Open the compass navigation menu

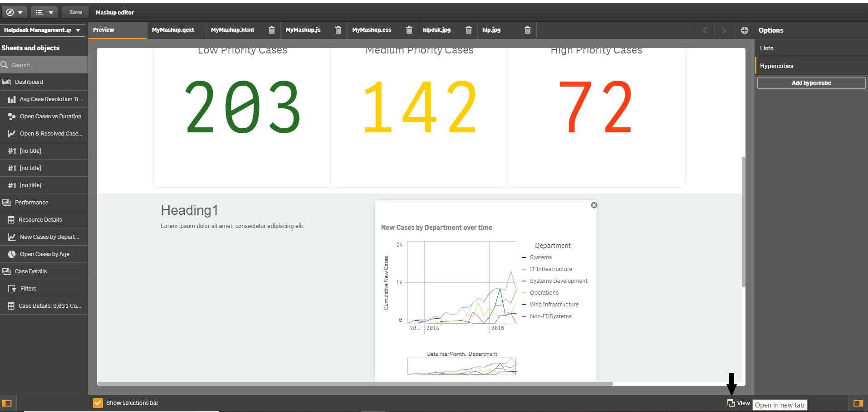pos(14,12)
